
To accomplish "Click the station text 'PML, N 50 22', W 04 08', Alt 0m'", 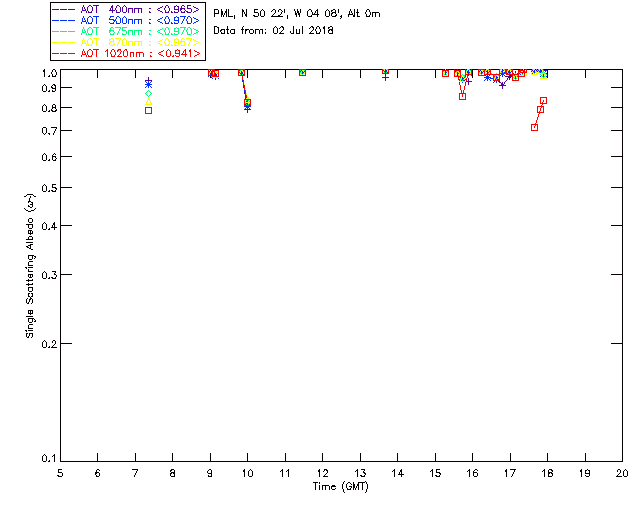I will pyautogui.click(x=297, y=14).
